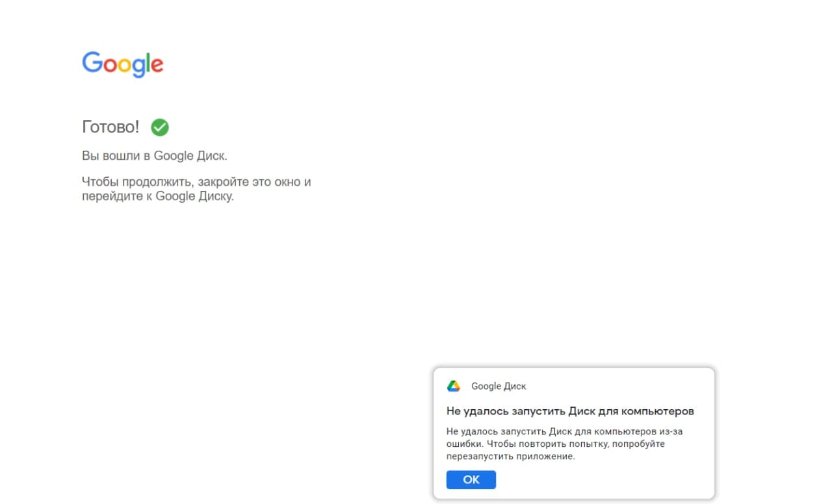
Task: Click the words 'перезапустить приложение.' in notification
Action: pyautogui.click(x=511, y=456)
